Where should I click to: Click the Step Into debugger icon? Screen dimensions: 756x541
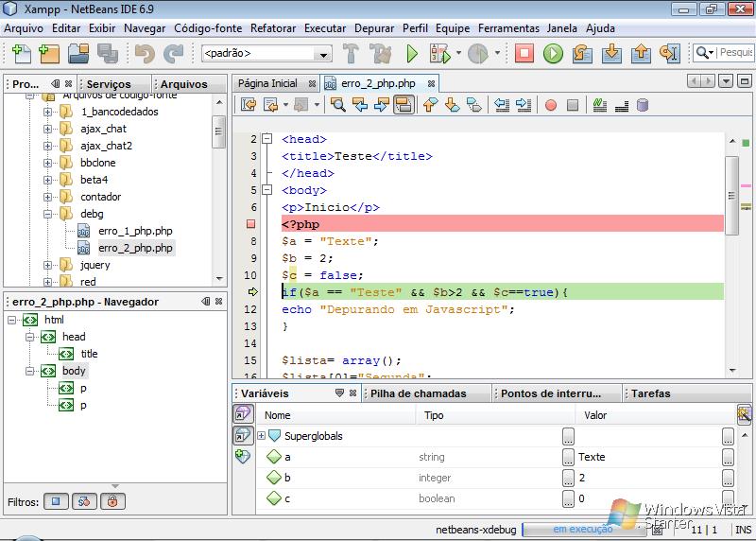tap(611, 53)
